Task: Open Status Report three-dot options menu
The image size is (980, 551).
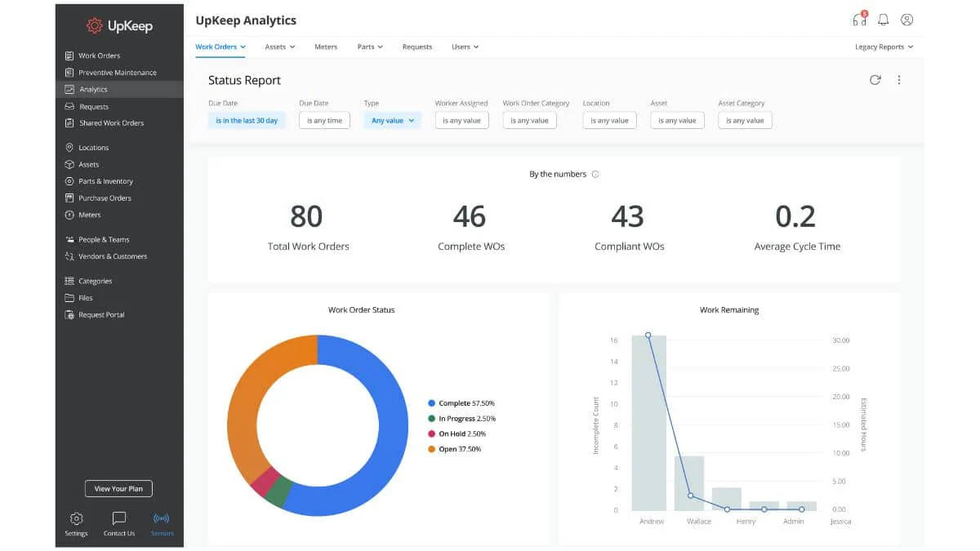Action: tap(899, 80)
